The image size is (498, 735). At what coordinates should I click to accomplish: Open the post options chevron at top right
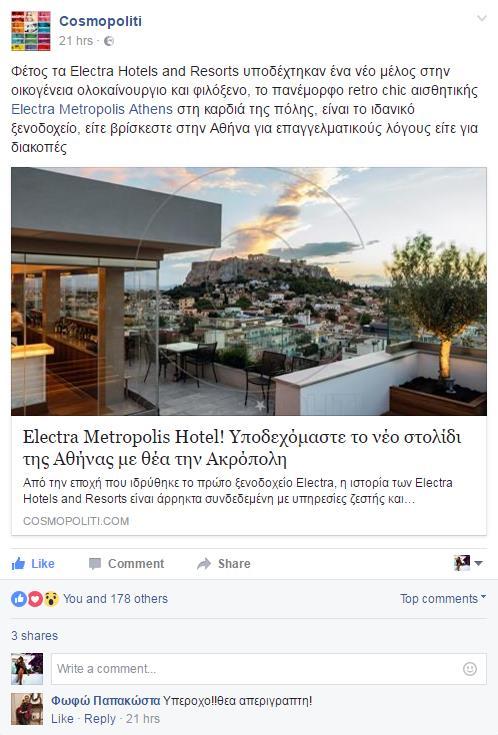coord(481,18)
